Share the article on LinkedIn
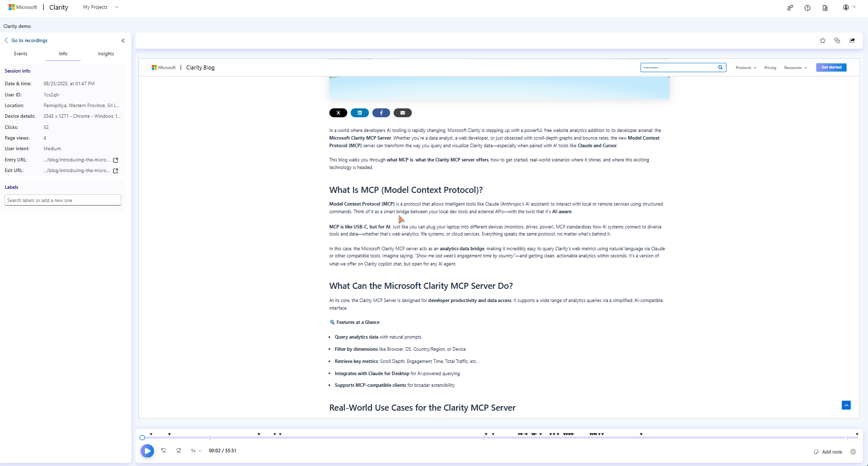868x466 pixels. [360, 113]
